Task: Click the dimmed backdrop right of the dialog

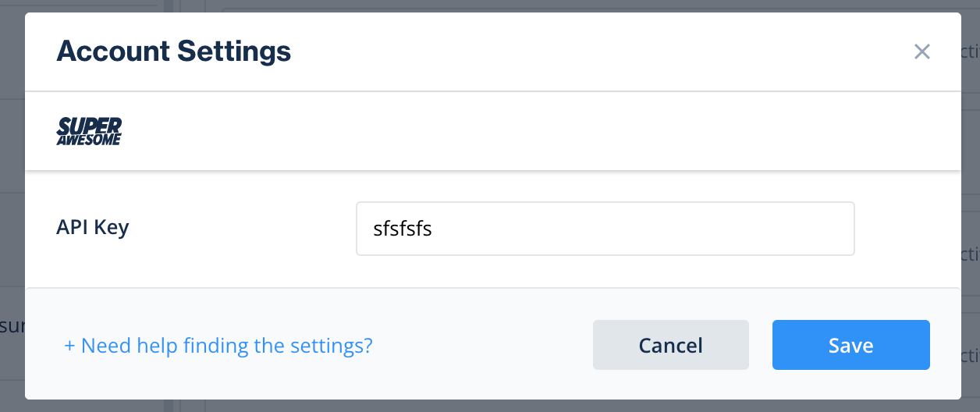Action: pos(971,156)
